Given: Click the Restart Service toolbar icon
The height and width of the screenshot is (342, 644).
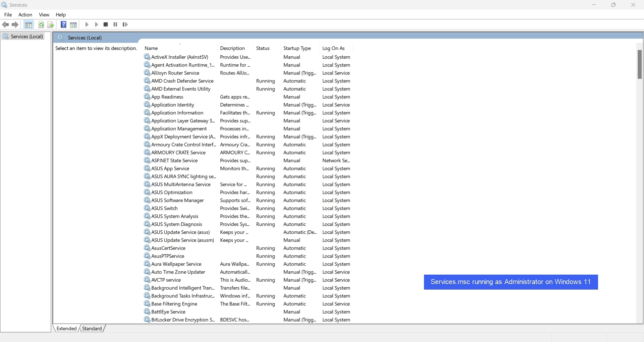Looking at the screenshot, I should click(125, 24).
